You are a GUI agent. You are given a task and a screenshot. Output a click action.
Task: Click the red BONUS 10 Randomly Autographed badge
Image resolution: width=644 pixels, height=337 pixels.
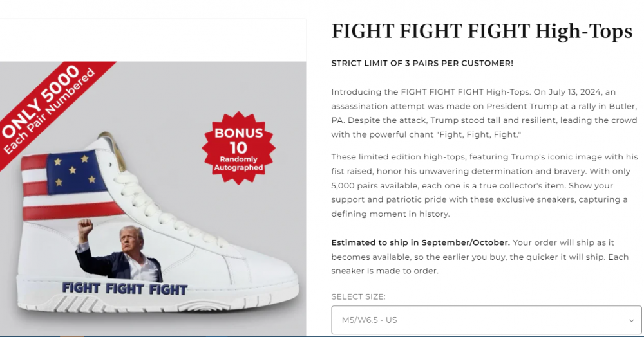pos(238,148)
